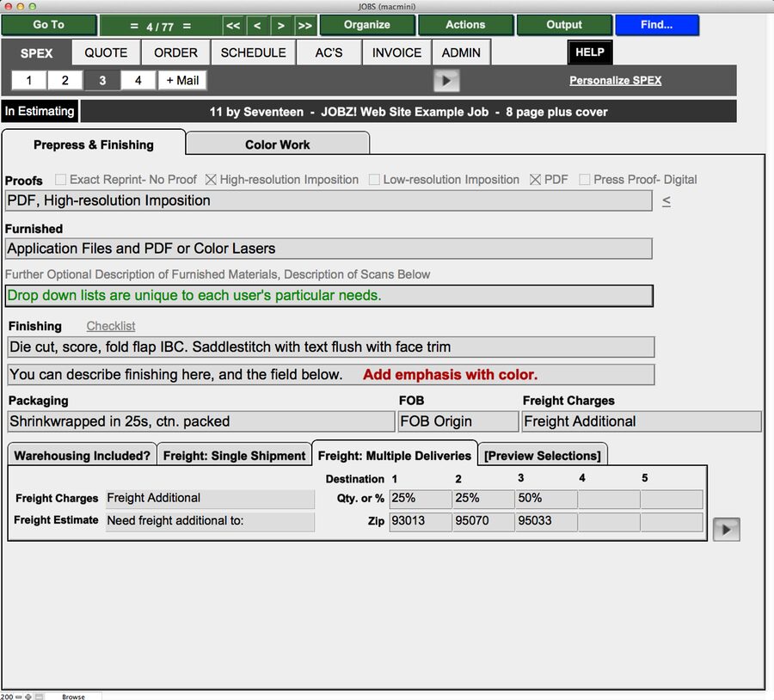Viewport: 774px width, 700px height.
Task: Click the layout mode icon in the status bar
Action: click(x=38, y=697)
